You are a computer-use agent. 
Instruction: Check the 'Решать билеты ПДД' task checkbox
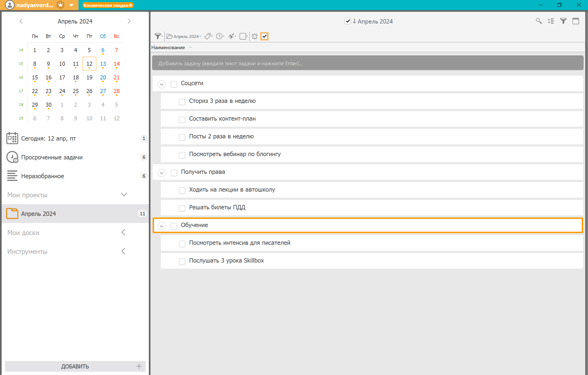(182, 208)
